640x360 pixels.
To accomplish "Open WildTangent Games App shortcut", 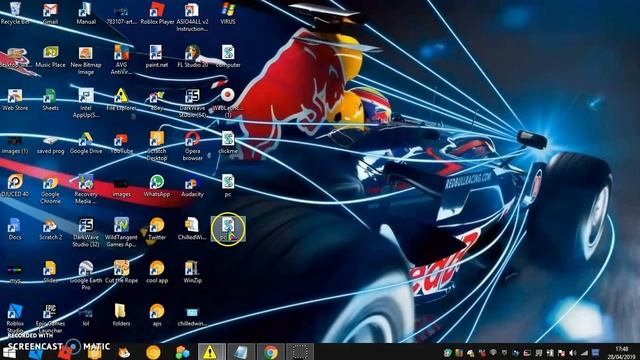I will point(121,233).
